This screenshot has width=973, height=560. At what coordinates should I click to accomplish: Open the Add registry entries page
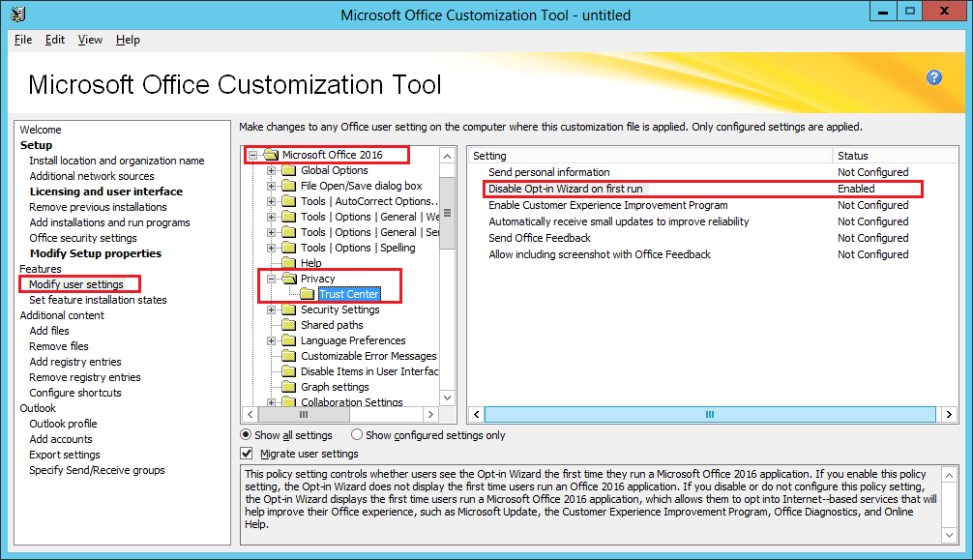pyautogui.click(x=75, y=362)
